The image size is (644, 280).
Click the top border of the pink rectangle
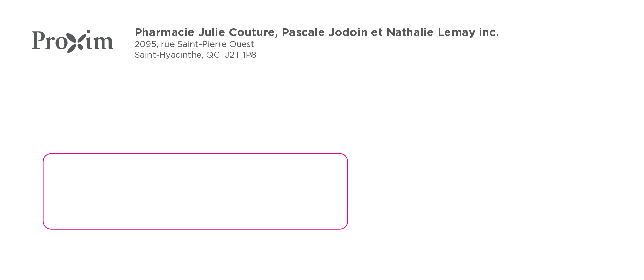coord(195,154)
